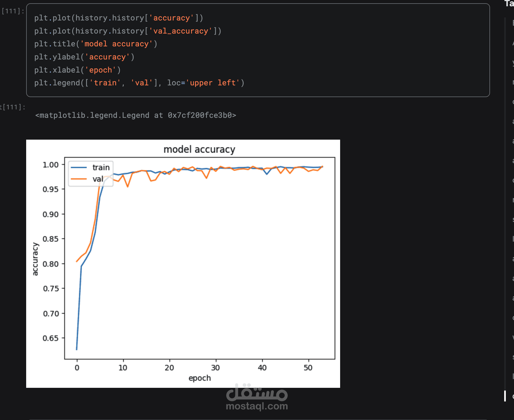Click the plt.legend code line

coord(139,83)
